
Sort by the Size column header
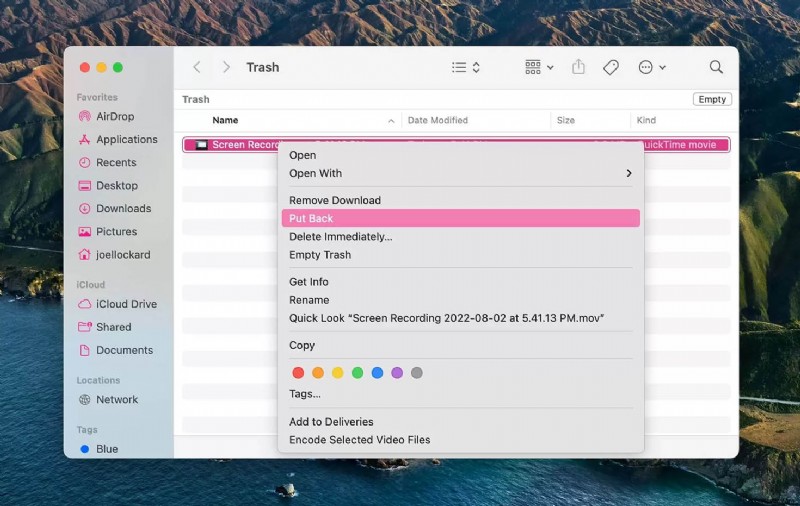566,120
